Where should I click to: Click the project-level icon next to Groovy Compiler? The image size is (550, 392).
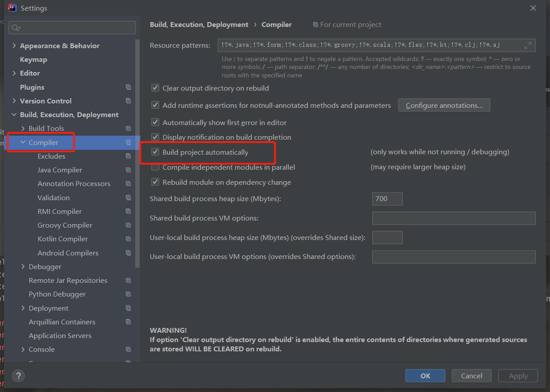(129, 225)
